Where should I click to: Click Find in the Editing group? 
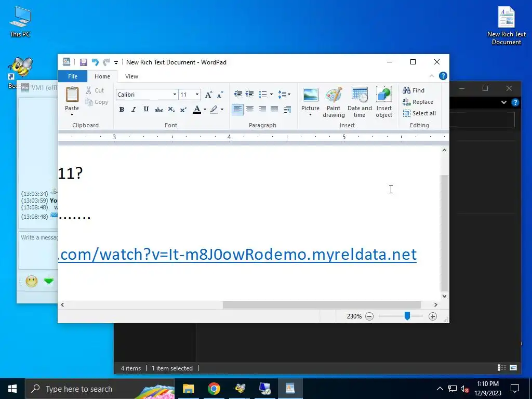pyautogui.click(x=414, y=90)
